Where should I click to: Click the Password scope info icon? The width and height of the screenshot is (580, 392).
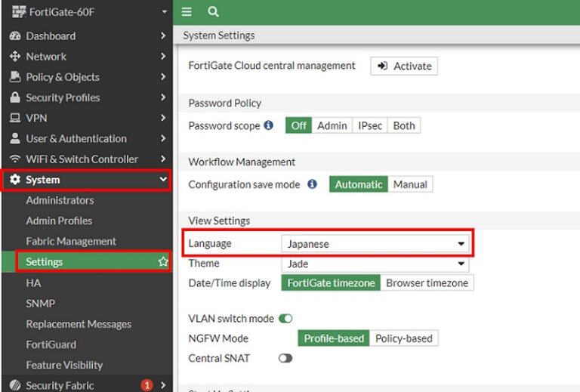268,125
